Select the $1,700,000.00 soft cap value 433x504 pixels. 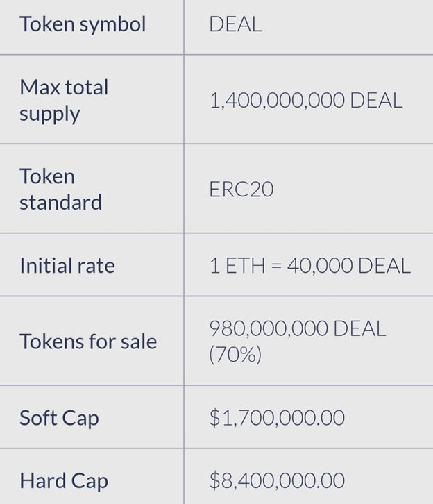point(277,418)
